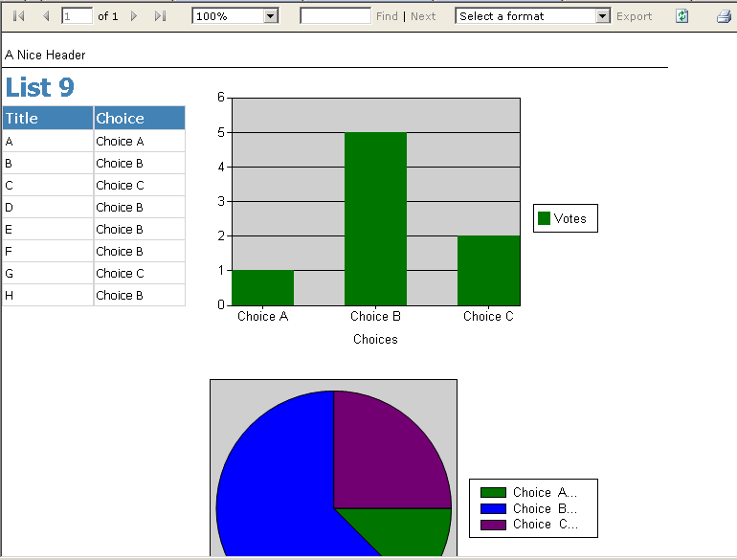Image resolution: width=737 pixels, height=560 pixels.
Task: Print the report using the printer icon
Action: click(x=724, y=17)
